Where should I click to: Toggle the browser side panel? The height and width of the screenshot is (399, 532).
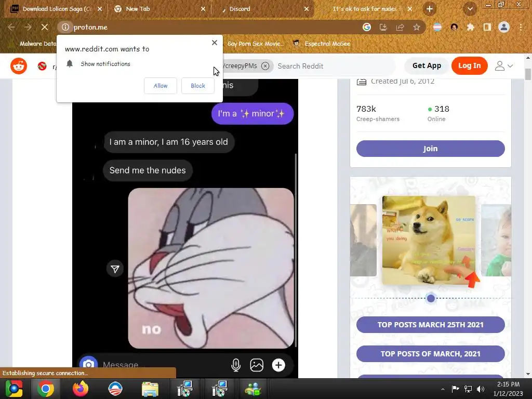tap(487, 27)
